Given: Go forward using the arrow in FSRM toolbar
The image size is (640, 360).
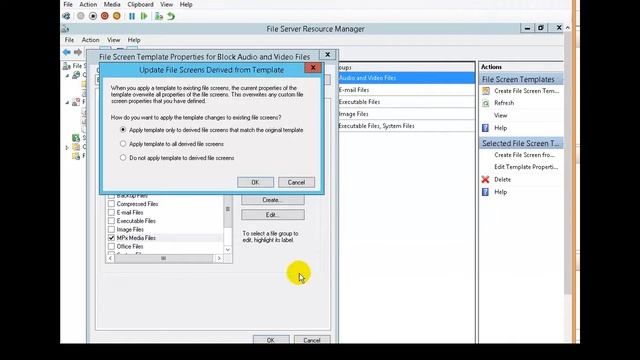Looking at the screenshot, I should coord(78,52).
